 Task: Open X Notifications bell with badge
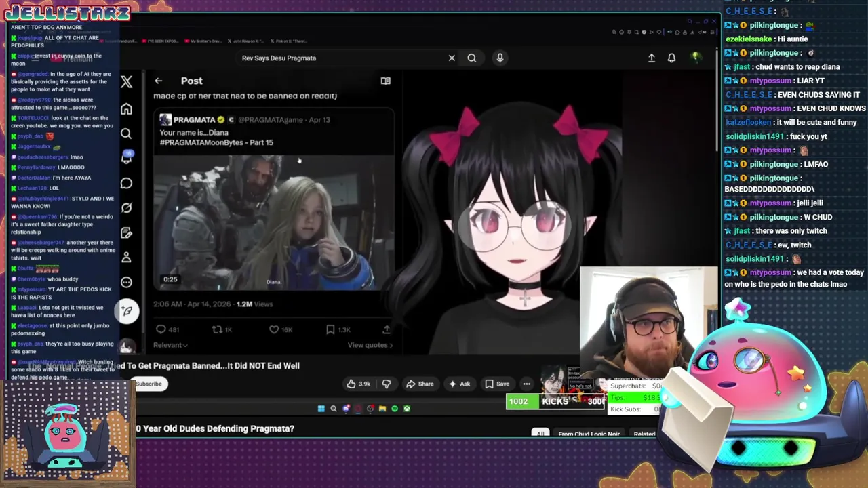[x=127, y=158]
